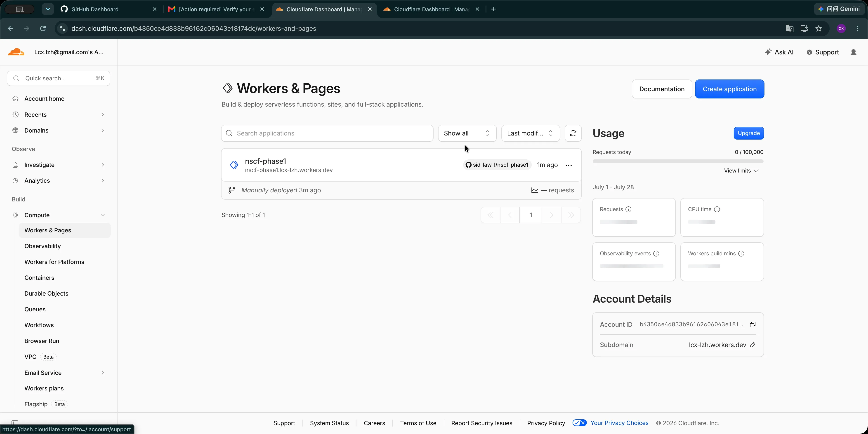
Task: Edit the workers.dev subdomain pencil icon
Action: [752, 345]
